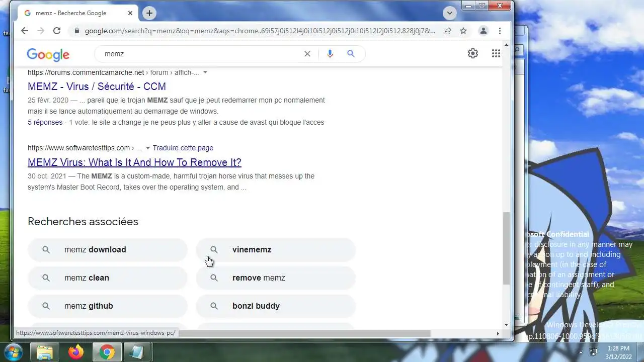This screenshot has height=362, width=644.
Task: Switch to Chrome in taskbar
Action: [x=107, y=352]
